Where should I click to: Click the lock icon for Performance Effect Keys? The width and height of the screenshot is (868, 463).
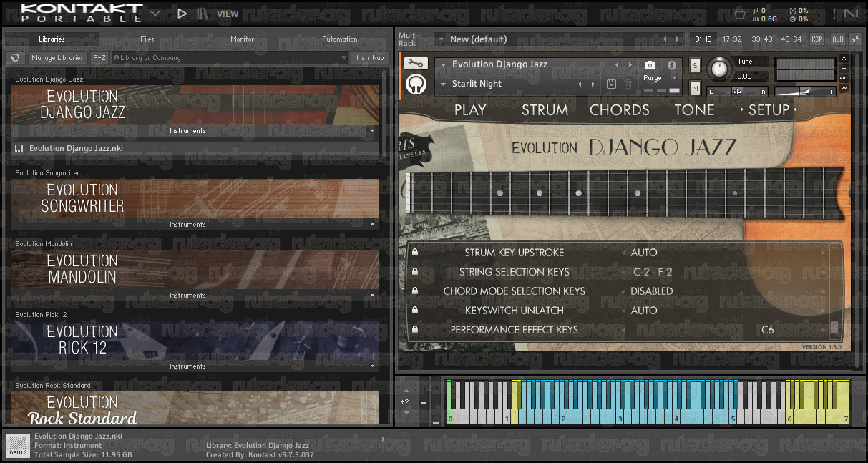pos(415,329)
